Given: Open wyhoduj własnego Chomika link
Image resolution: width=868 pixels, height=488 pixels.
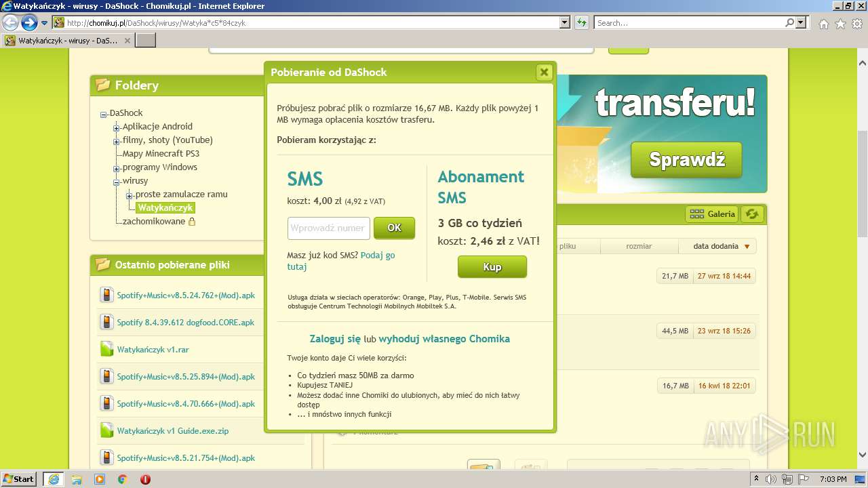Looking at the screenshot, I should click(x=444, y=338).
